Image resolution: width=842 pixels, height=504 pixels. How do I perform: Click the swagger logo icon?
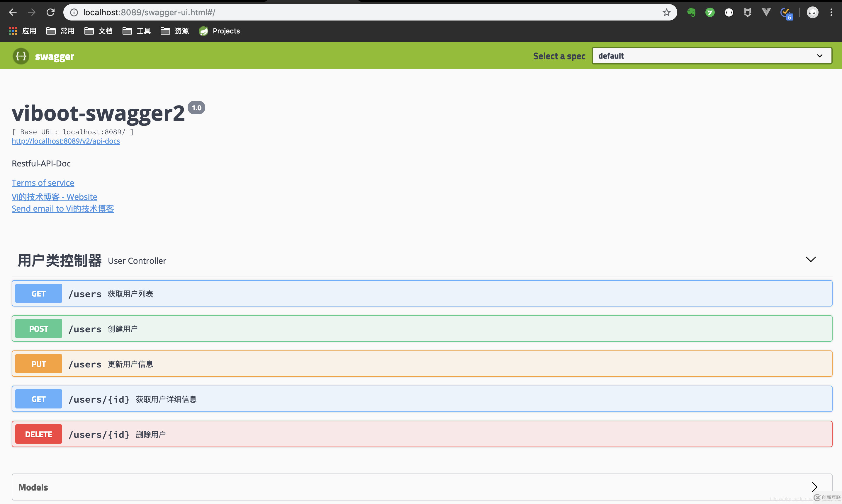coord(21,56)
